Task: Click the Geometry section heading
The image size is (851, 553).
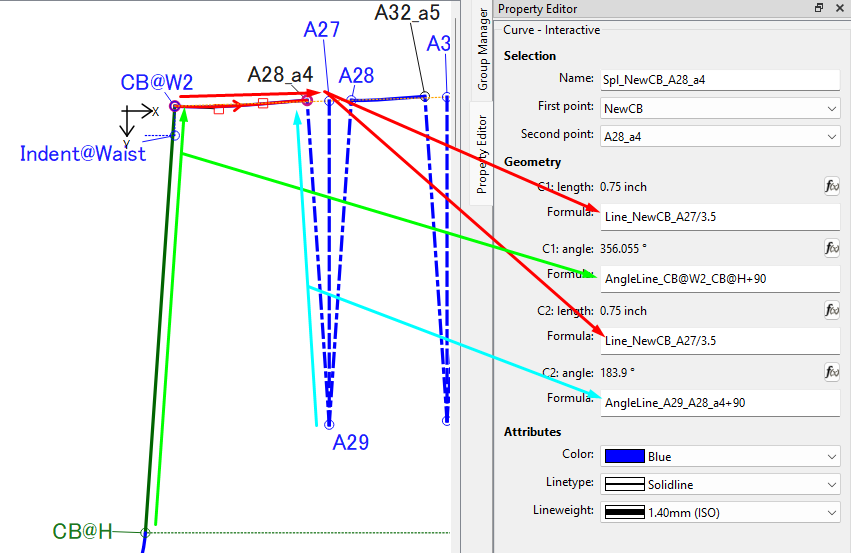Action: tap(532, 162)
